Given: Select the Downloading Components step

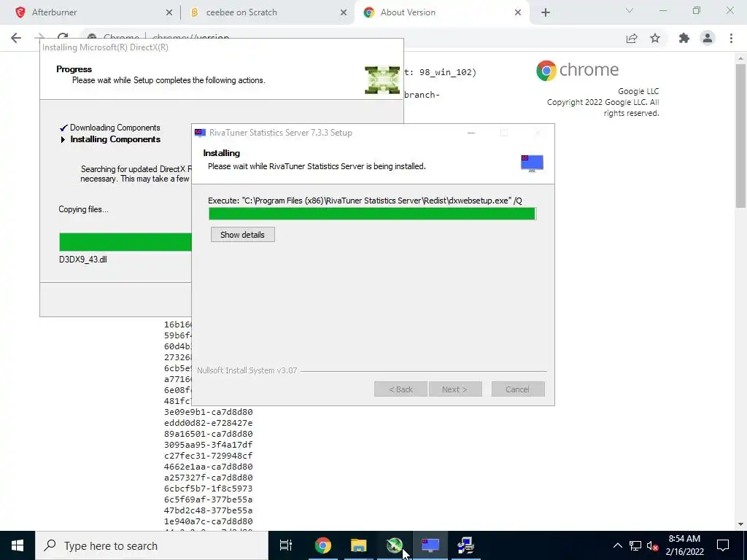Looking at the screenshot, I should pyautogui.click(x=115, y=128).
